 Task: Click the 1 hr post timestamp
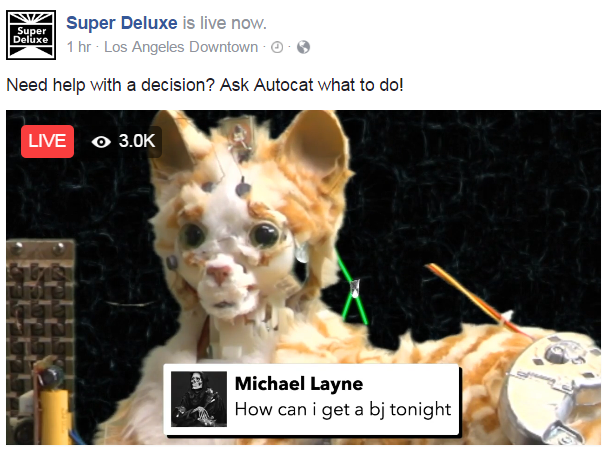coord(79,47)
